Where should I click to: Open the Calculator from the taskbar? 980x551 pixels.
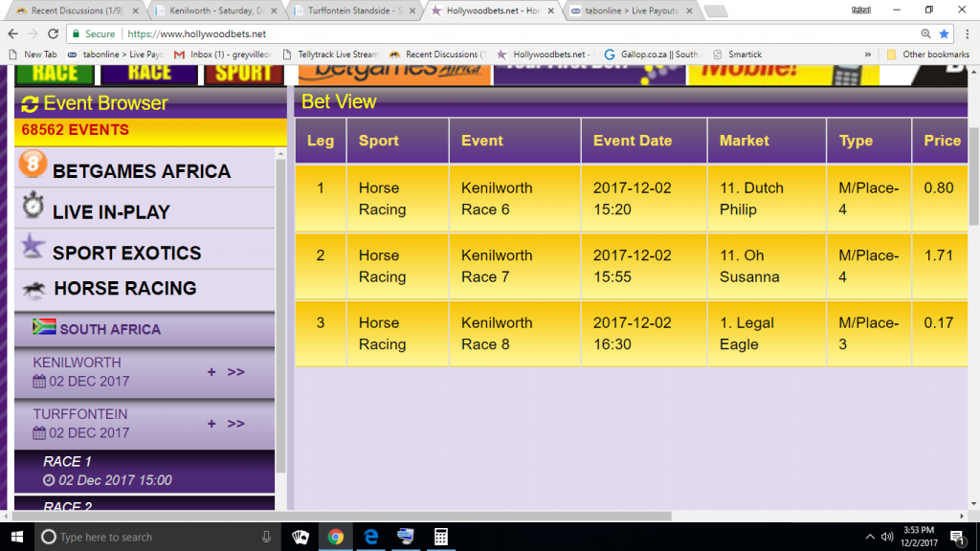pos(440,537)
